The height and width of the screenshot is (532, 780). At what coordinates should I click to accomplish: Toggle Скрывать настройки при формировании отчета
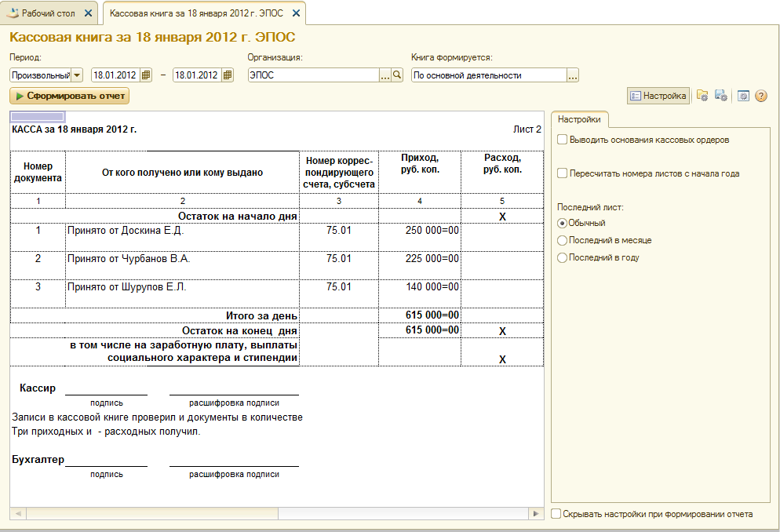tap(556, 514)
